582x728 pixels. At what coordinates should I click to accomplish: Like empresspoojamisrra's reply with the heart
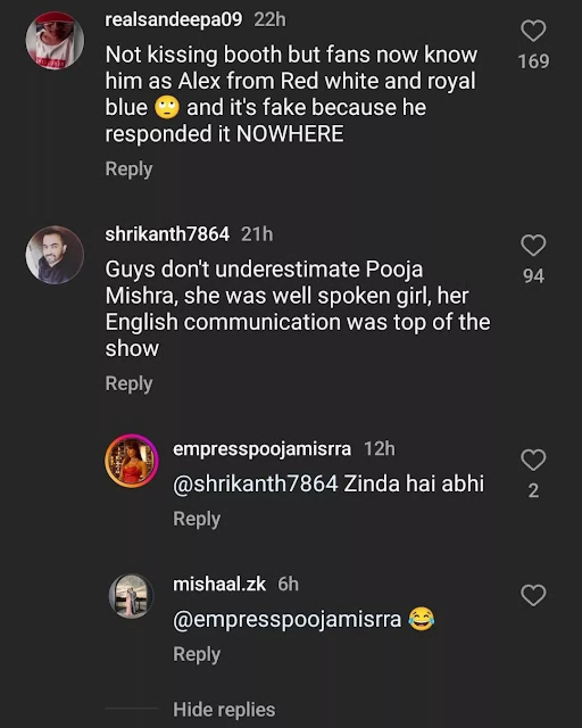pos(533,460)
